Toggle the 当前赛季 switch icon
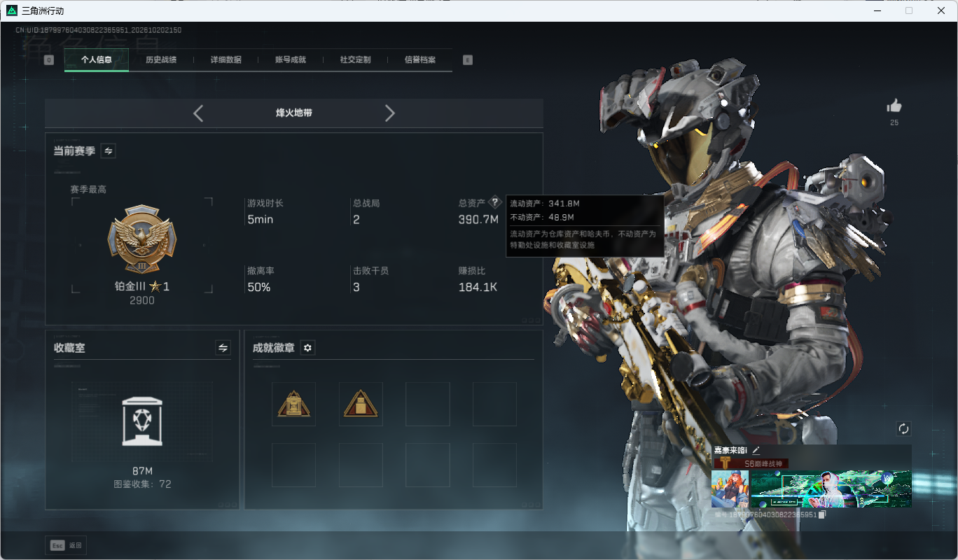Image resolution: width=958 pixels, height=560 pixels. tap(109, 150)
